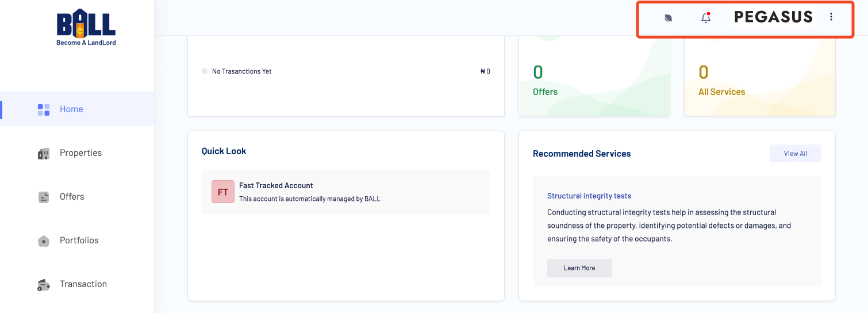
Task: Go to the Offers menu label
Action: point(72,197)
